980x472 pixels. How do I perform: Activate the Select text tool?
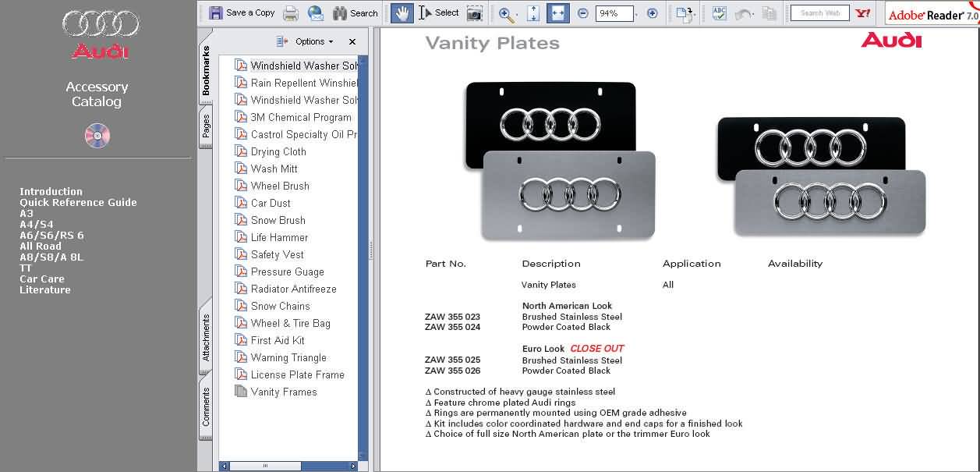pyautogui.click(x=439, y=12)
